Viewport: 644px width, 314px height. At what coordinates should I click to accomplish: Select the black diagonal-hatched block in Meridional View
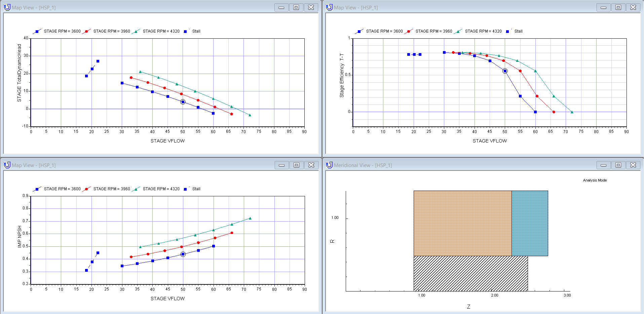point(470,273)
